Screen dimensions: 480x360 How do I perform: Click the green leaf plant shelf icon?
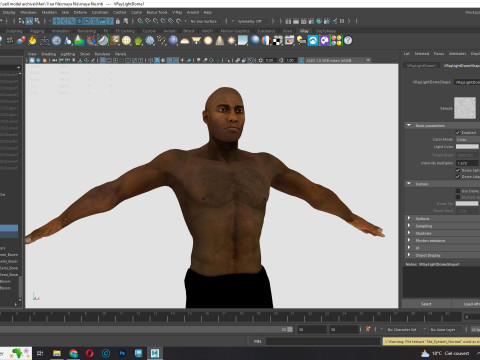(x=138, y=41)
